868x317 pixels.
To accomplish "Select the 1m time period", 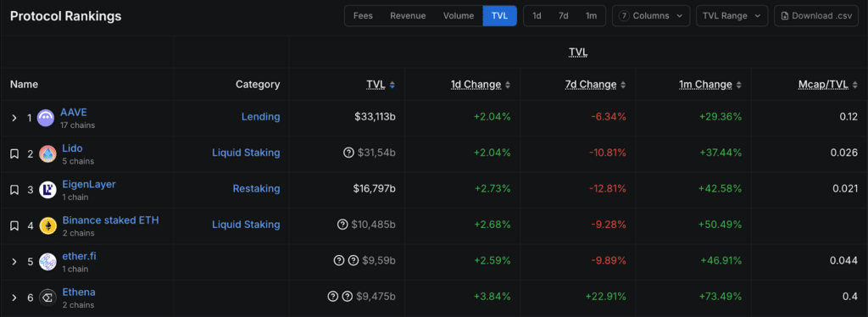I will coord(591,16).
